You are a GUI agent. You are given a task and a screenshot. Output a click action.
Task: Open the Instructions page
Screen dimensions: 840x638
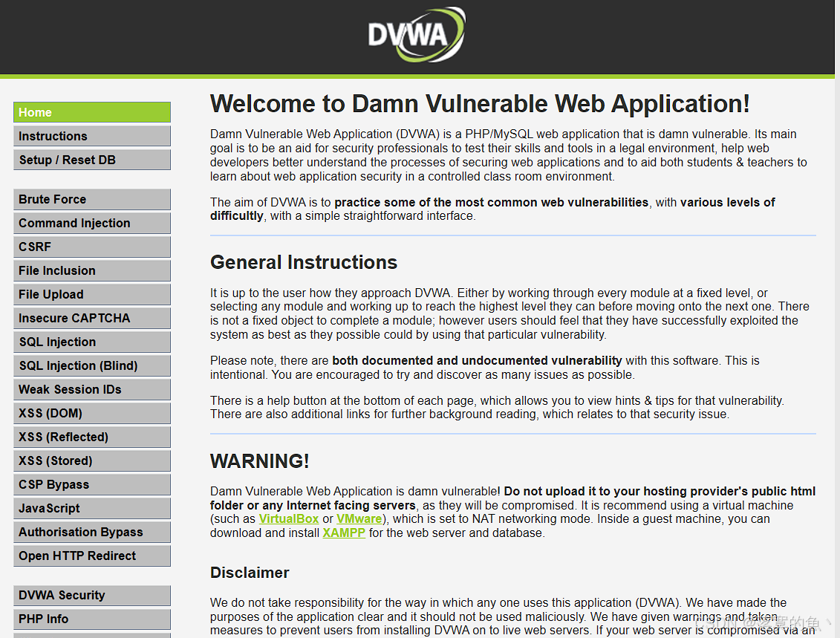[92, 136]
